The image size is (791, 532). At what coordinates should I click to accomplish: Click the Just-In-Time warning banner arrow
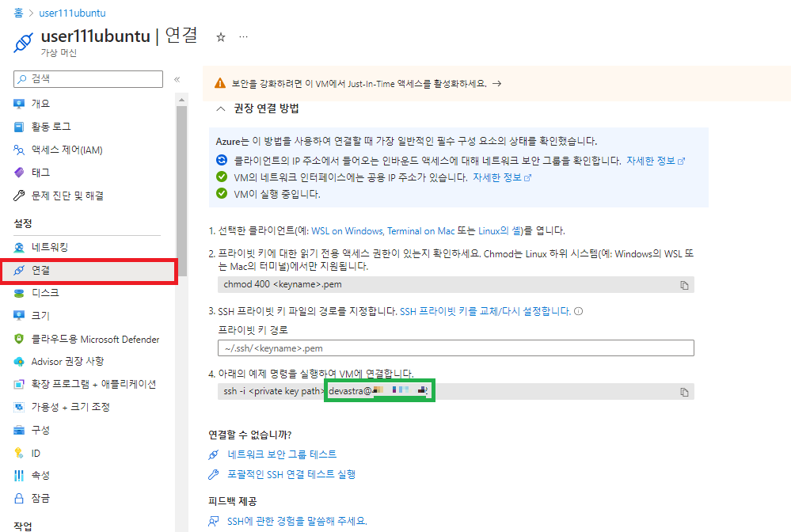[x=497, y=84]
